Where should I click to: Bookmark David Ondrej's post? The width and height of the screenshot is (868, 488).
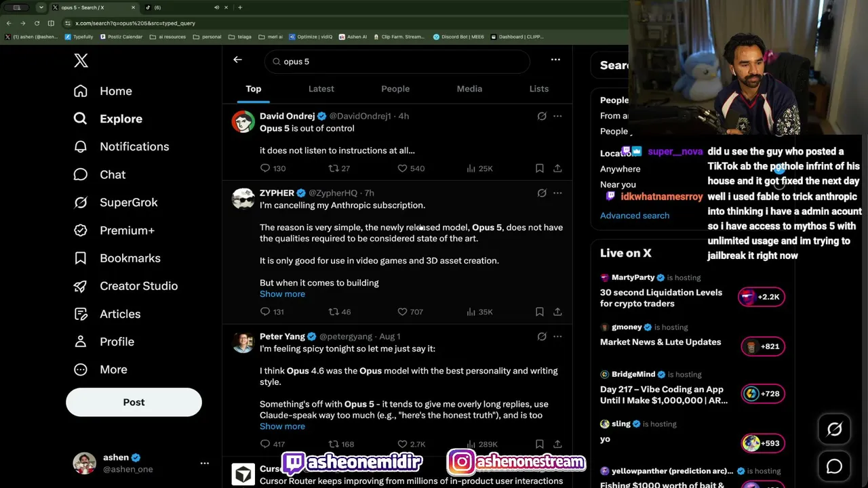coord(540,168)
